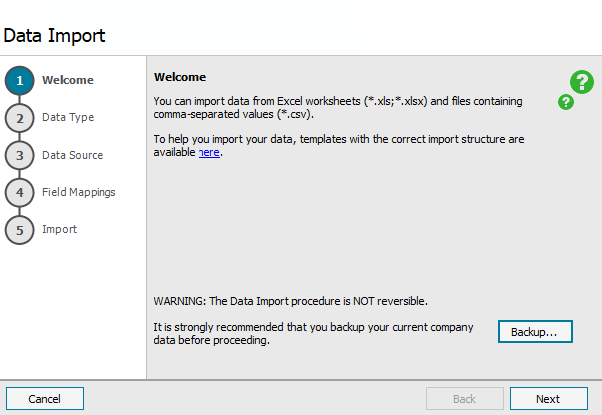Go to the Field Mappings step label
Screen dimensions: 602x415
(79, 192)
